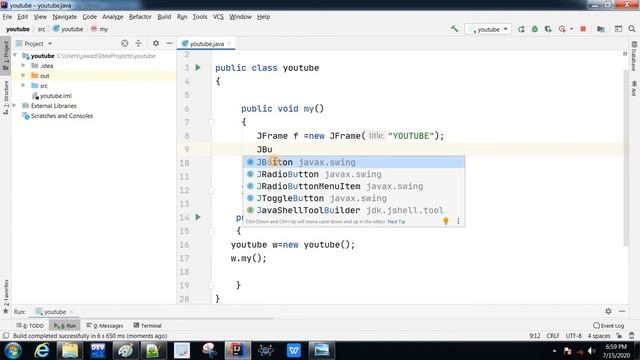Click the Run panel settings gear

(608, 311)
